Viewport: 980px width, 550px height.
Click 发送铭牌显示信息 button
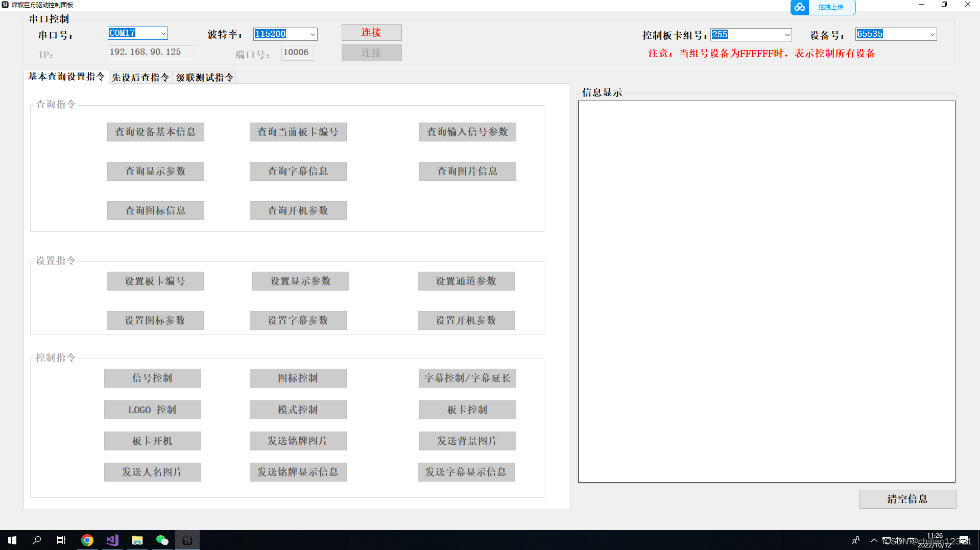[298, 472]
